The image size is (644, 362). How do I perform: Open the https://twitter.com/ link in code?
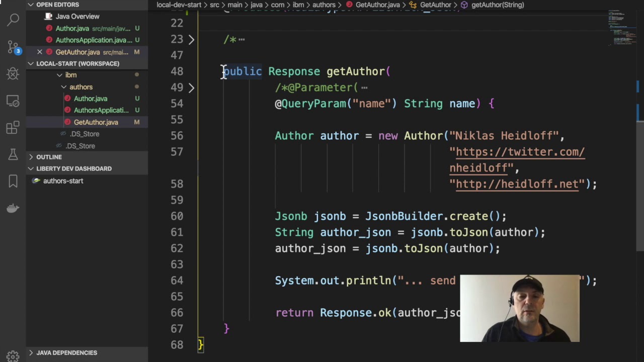pyautogui.click(x=520, y=152)
